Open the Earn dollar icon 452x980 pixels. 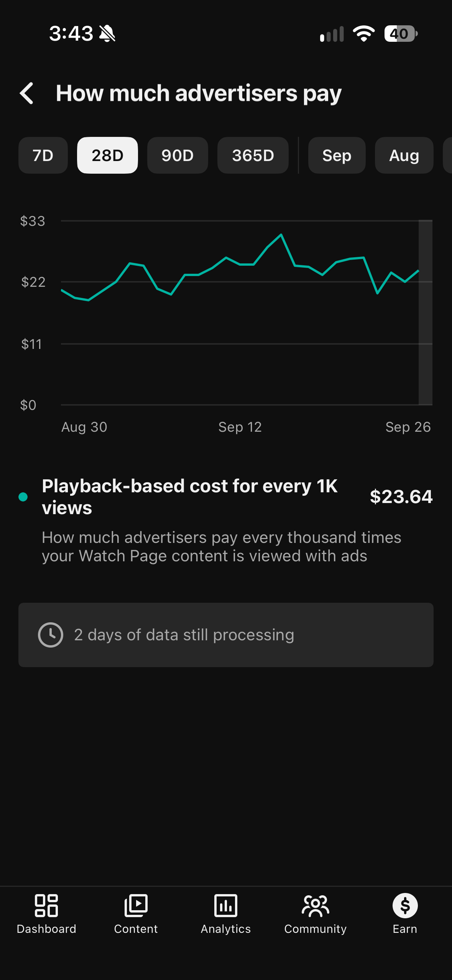click(405, 906)
